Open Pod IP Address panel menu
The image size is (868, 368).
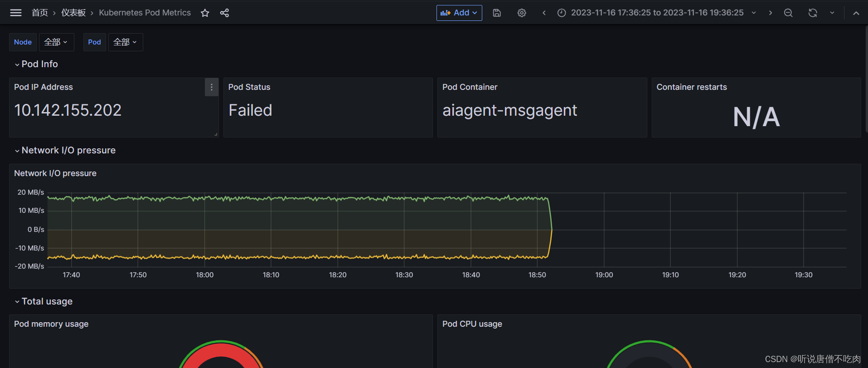click(212, 87)
